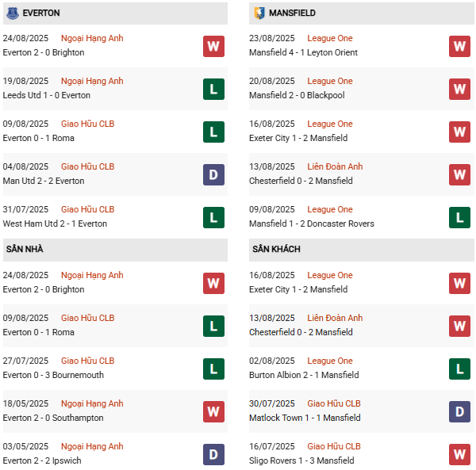
Task: Select the SÂN NHÀ section header
Action: coord(25,249)
